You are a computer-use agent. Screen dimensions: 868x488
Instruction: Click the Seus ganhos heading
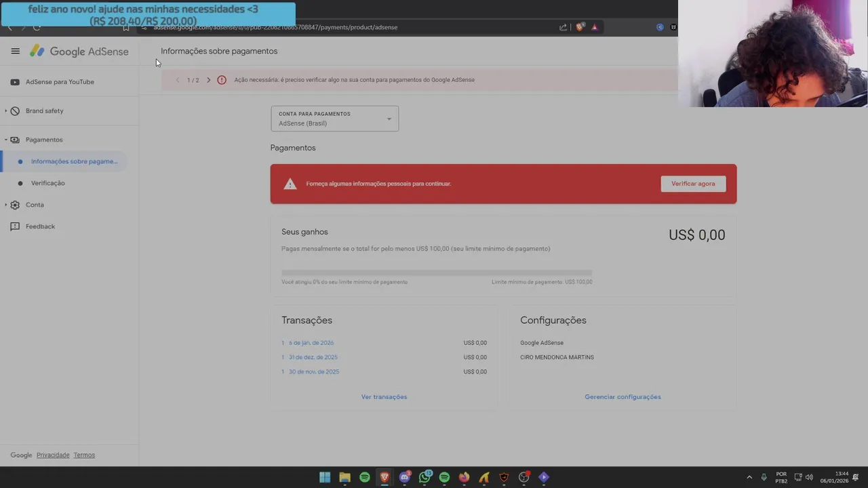click(304, 232)
